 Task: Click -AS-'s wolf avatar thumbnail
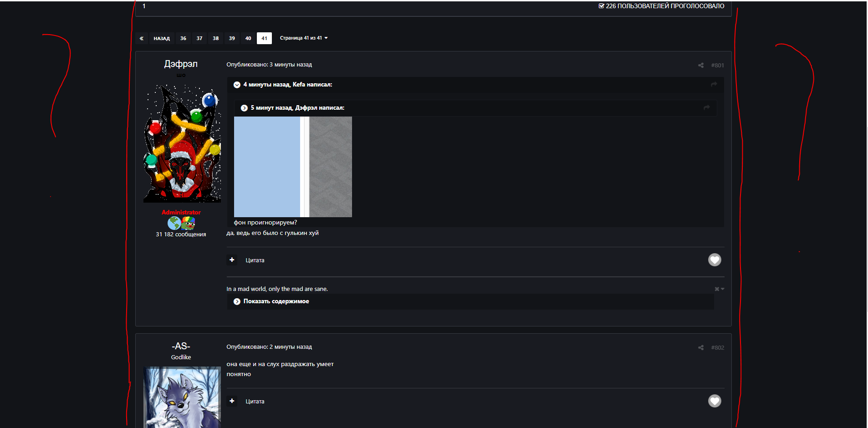[182, 401]
